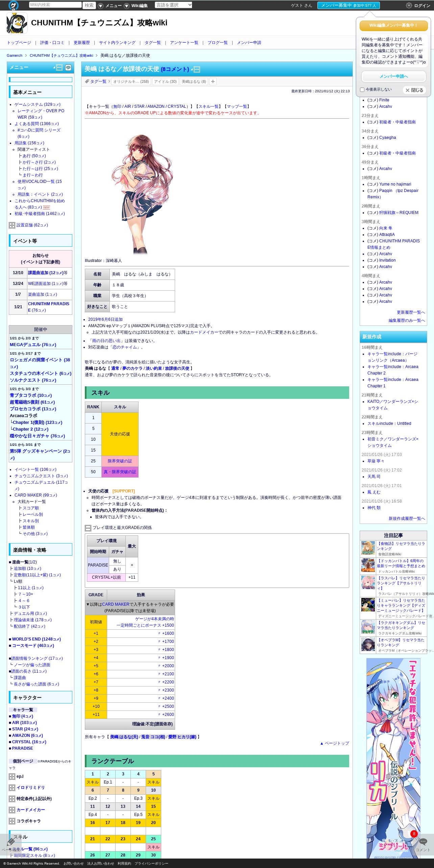Click the メンバー申請へ button in popup

click(394, 76)
